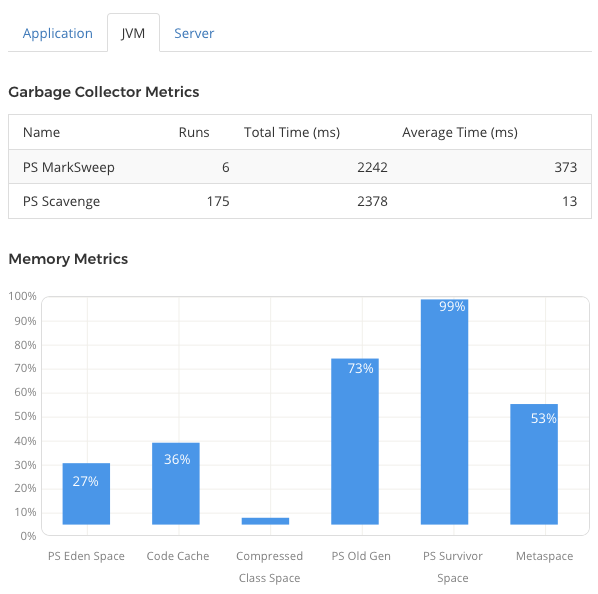The image size is (598, 594).
Task: Click the PS Survivor Space axis label
Action: coord(453,567)
